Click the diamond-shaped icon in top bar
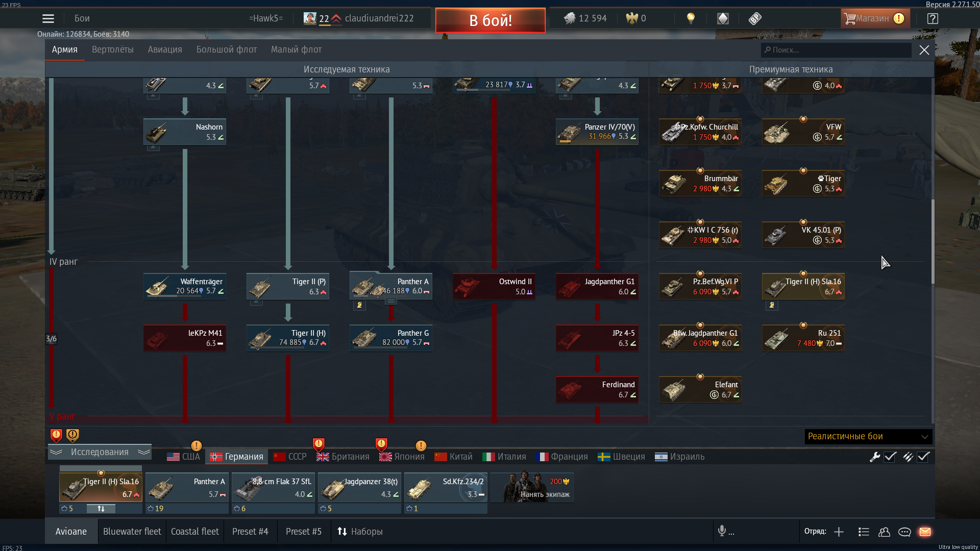The height and width of the screenshot is (551, 980). 723,19
